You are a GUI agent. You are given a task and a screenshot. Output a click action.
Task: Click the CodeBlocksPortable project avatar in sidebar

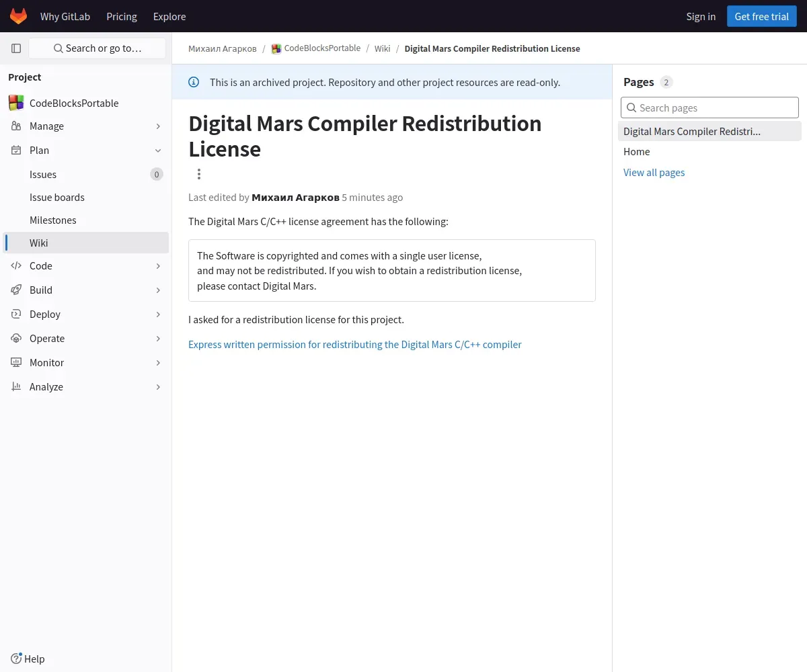point(16,103)
